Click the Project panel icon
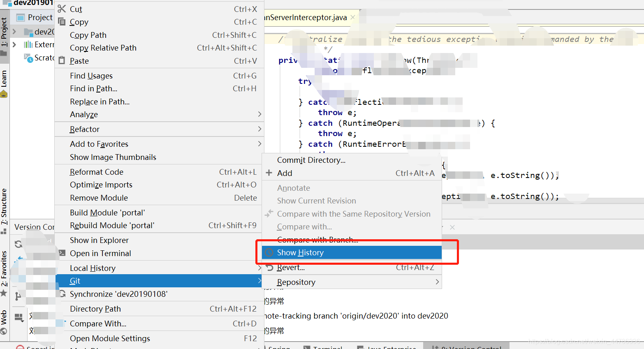This screenshot has height=349, width=644. (21, 18)
